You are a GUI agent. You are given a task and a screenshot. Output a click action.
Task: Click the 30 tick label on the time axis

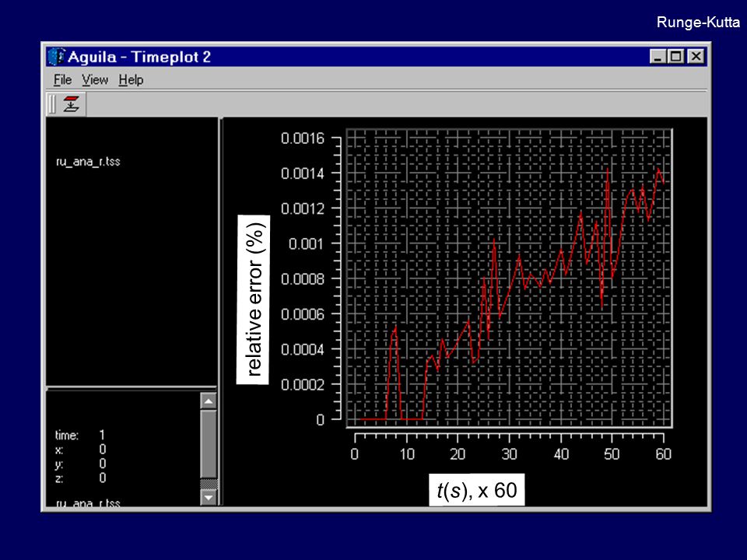[509, 453]
